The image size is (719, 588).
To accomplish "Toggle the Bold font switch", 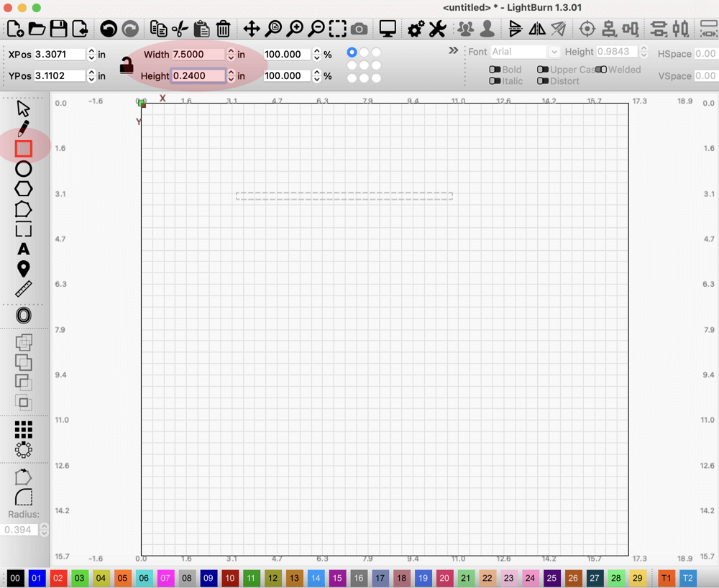I will (x=495, y=70).
